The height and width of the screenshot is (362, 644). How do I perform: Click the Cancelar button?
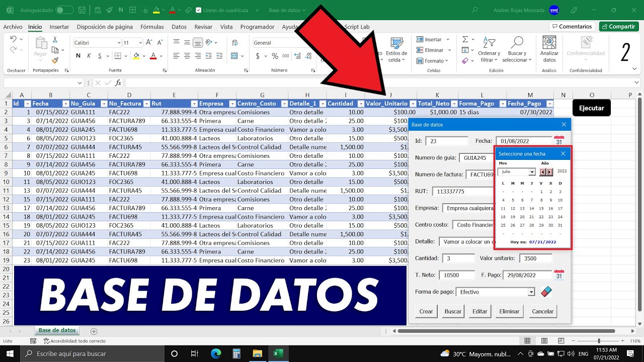[543, 311]
